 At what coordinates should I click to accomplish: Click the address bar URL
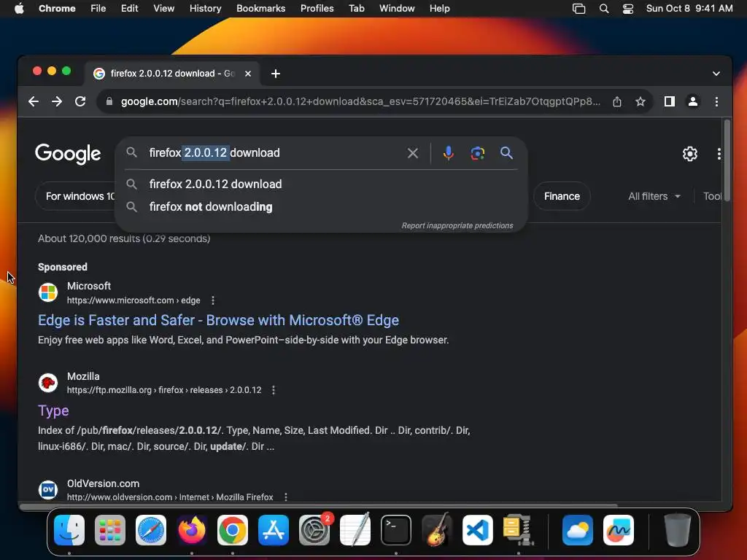pyautogui.click(x=360, y=101)
